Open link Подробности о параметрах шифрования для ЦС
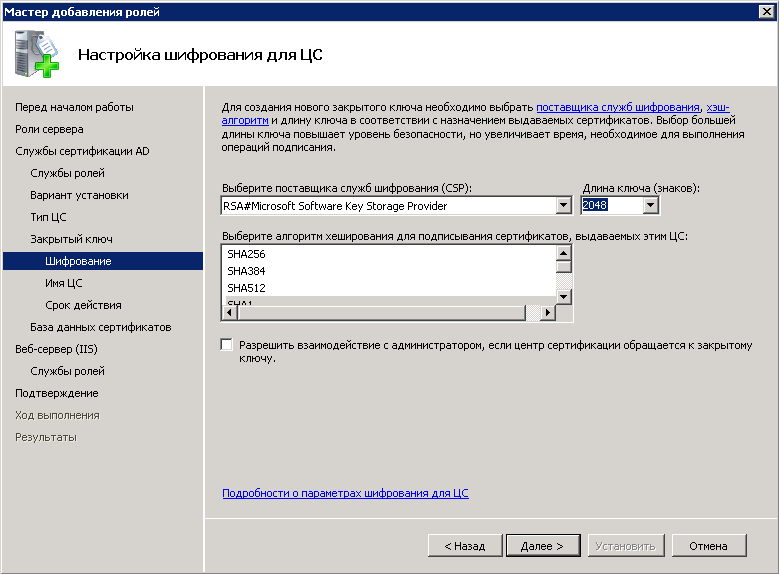779x574 pixels. 345,493
